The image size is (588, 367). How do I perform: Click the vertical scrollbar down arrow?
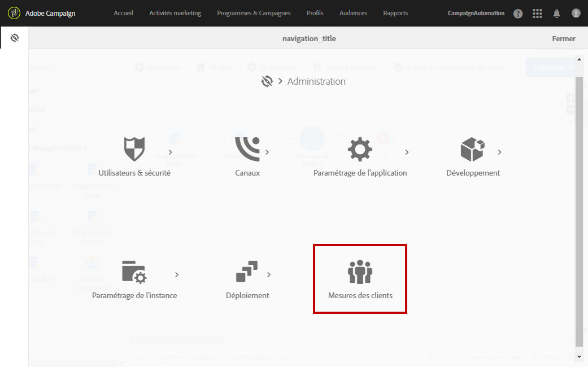click(579, 357)
